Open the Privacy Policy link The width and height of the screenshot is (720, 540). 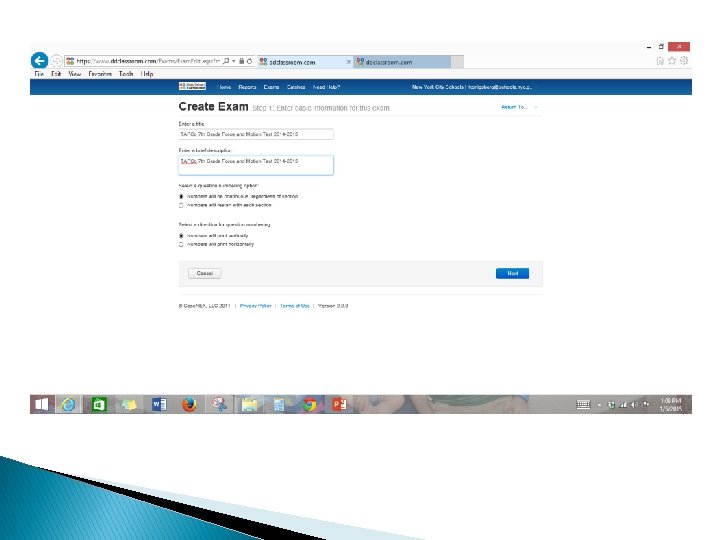coord(256,306)
